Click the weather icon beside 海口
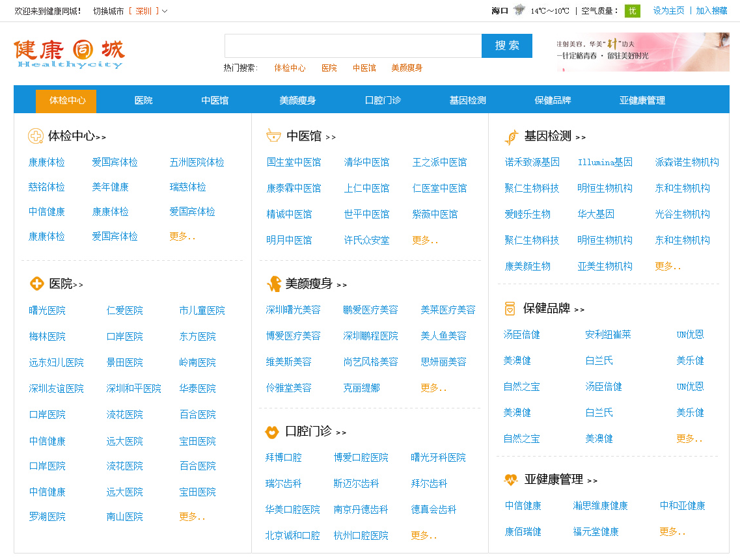Viewport: 740px width, 560px height. (x=519, y=10)
